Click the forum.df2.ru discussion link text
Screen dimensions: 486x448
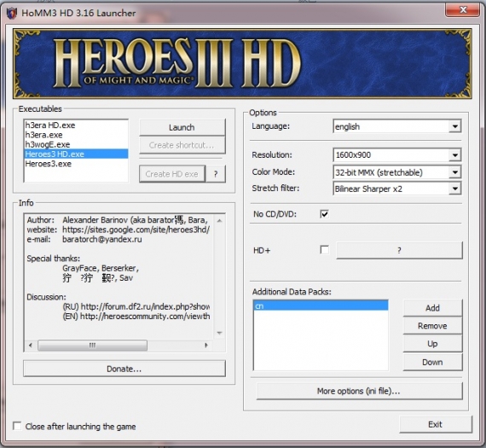click(x=145, y=306)
